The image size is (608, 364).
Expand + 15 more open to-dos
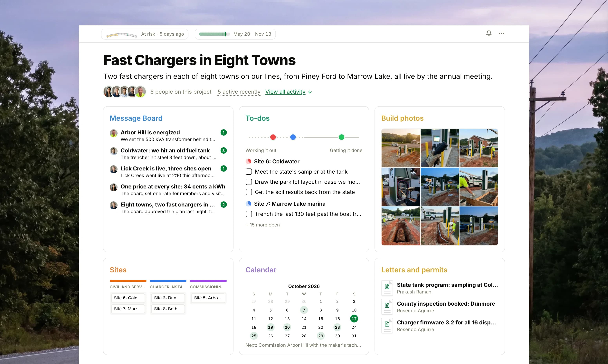coord(262,225)
